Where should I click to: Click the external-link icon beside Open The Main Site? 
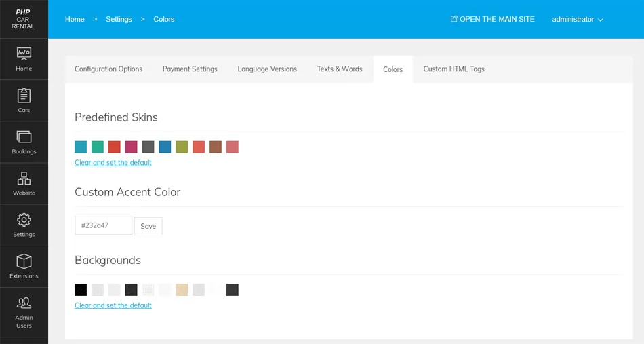point(454,19)
